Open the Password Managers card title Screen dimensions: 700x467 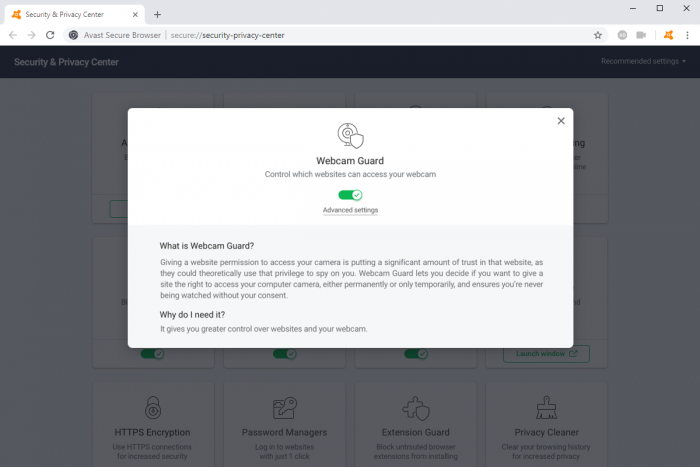284,432
